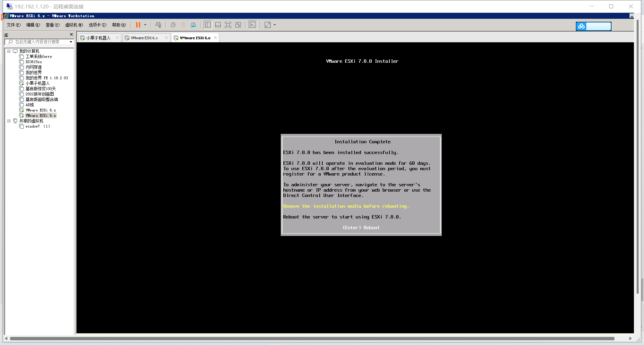Revert to previous snapshot icon
644x345 pixels.
(183, 25)
